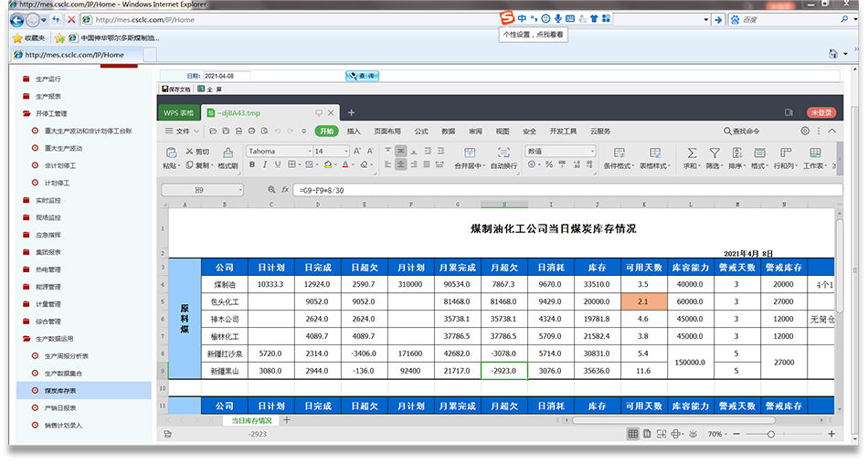
Task: Toggle the Align right button
Action: click(414, 164)
